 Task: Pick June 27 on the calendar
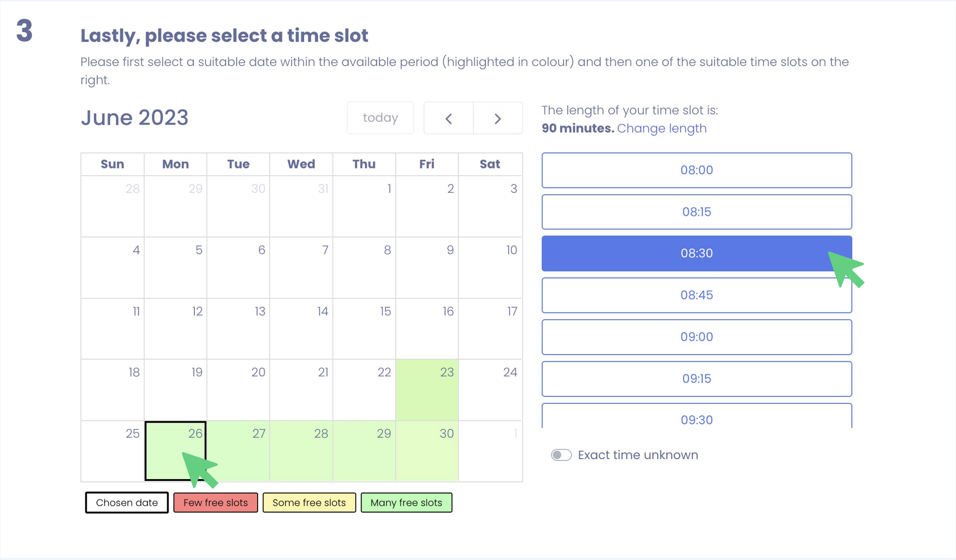[x=238, y=450]
